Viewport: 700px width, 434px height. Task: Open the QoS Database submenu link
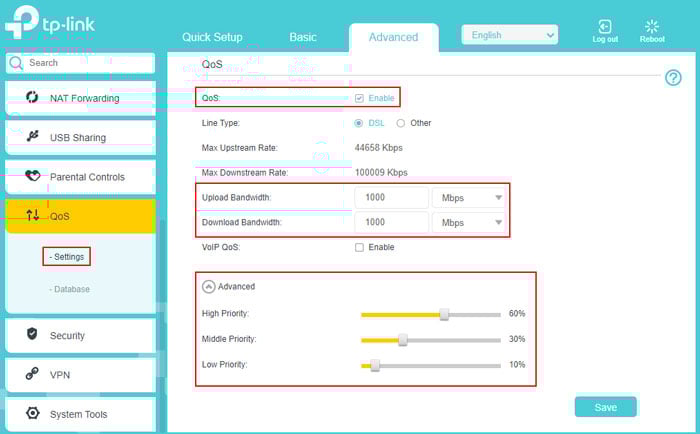pyautogui.click(x=69, y=289)
